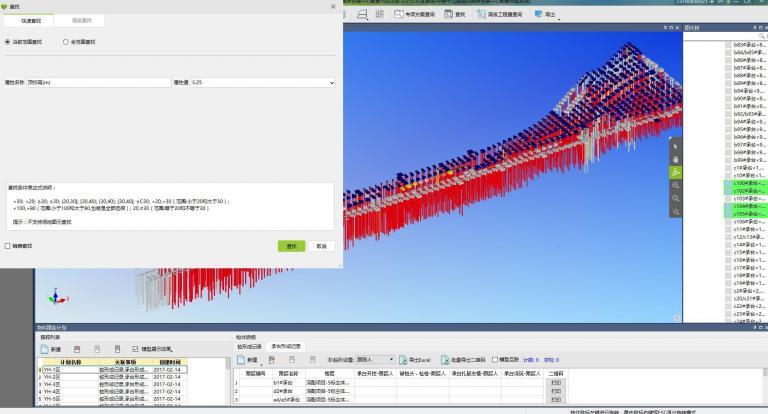
Task: Select 全范围查找 radio button
Action: 66,42
